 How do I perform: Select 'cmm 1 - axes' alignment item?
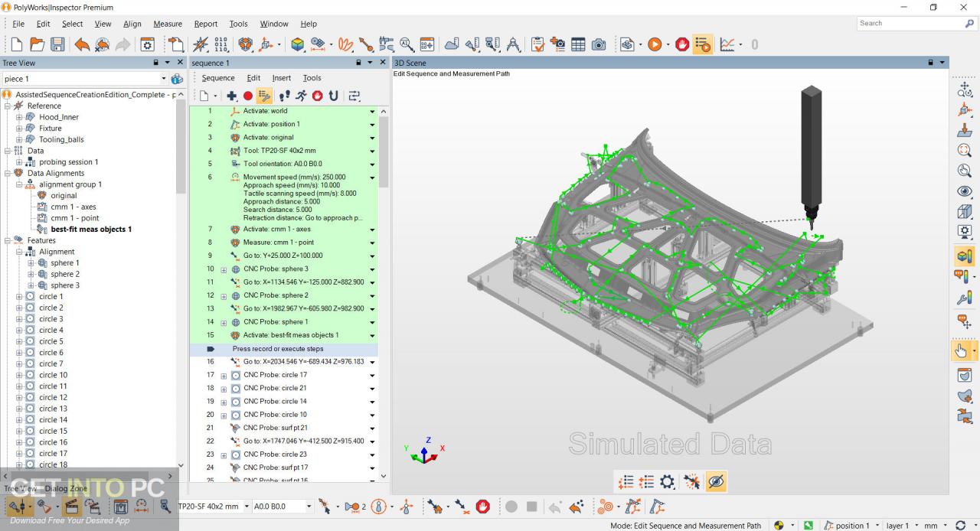click(x=73, y=207)
